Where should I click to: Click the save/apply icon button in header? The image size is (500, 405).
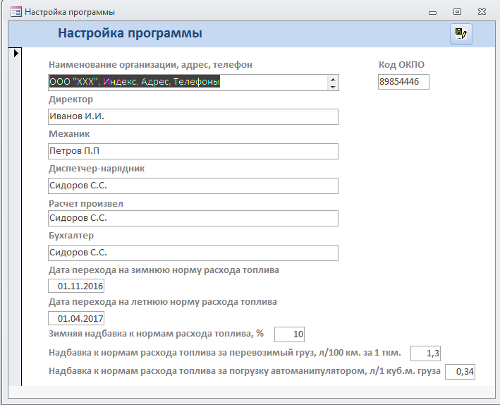tap(461, 34)
